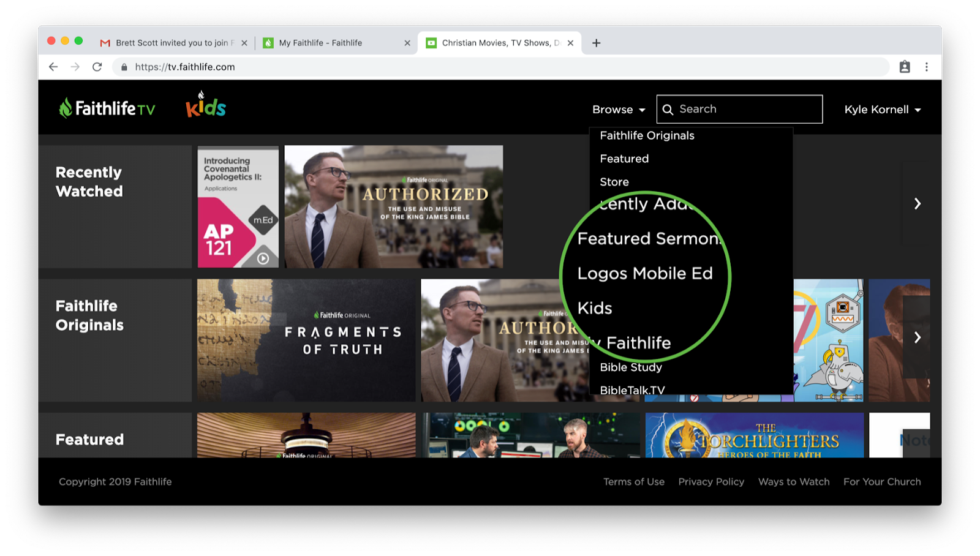The width and height of the screenshot is (980, 556).
Task: Go back with browser back arrow
Action: 53,67
